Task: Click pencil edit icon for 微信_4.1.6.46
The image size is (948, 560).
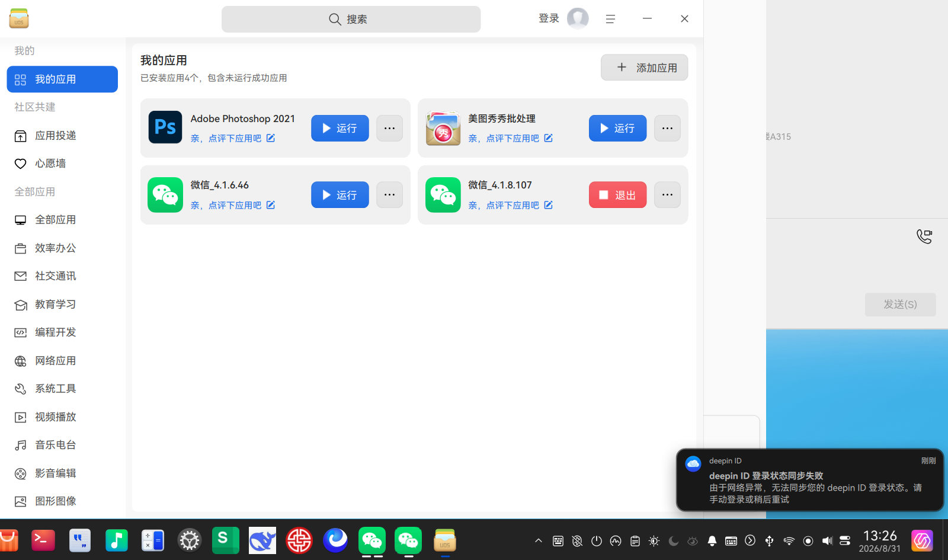Action: tap(271, 205)
